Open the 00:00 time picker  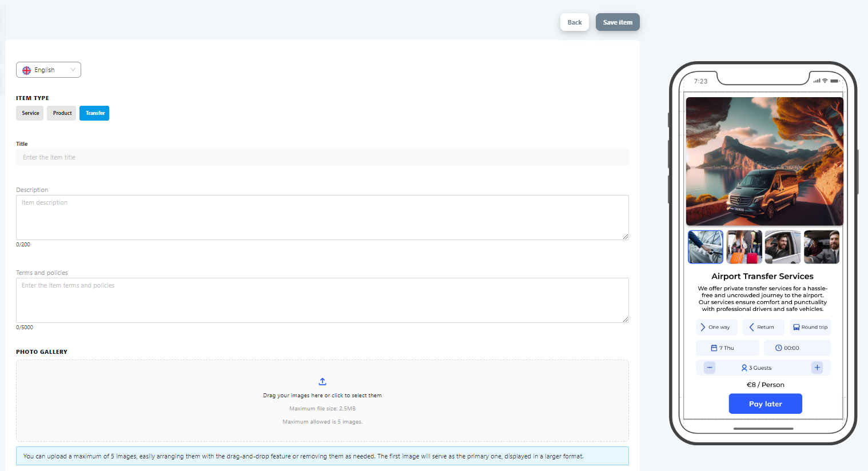(797, 348)
